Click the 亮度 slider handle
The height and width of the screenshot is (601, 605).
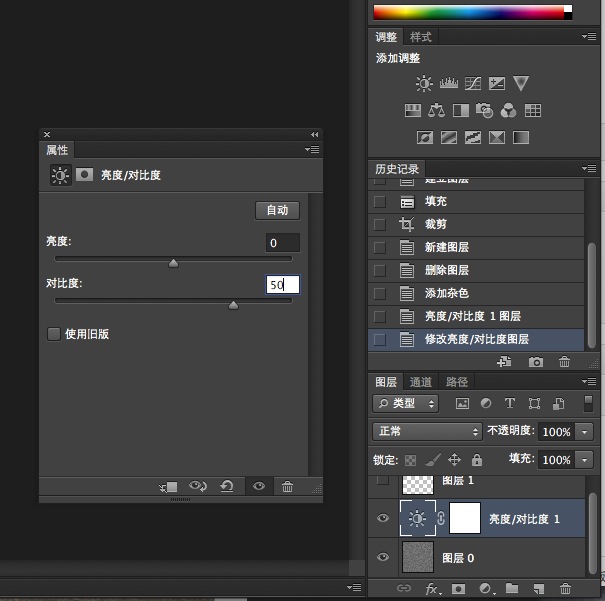(x=173, y=264)
